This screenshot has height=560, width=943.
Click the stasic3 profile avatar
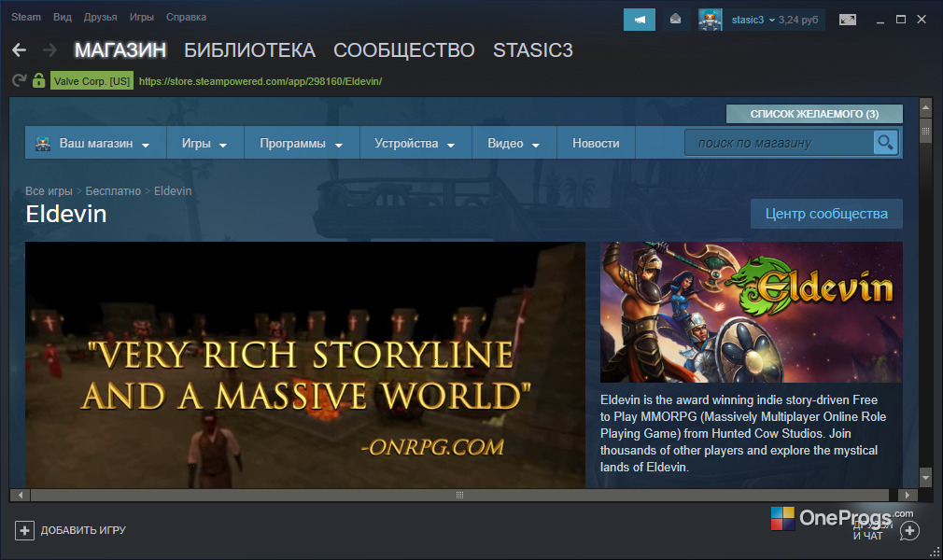point(711,20)
